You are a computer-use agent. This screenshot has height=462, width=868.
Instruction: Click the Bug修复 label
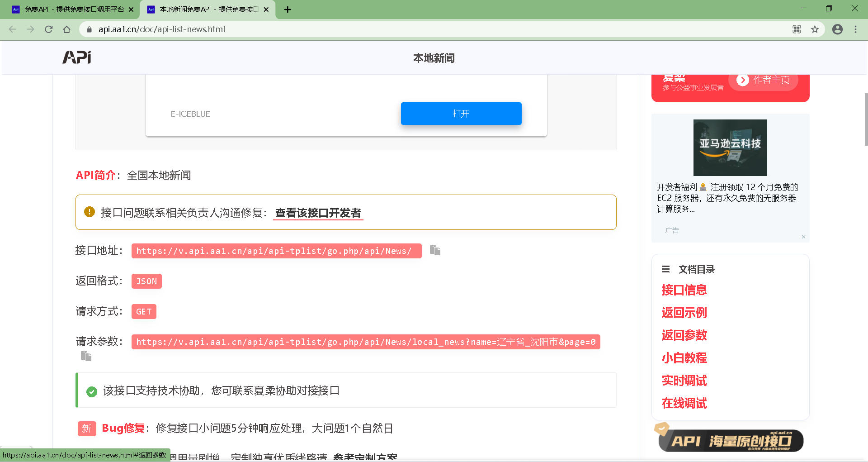click(x=123, y=428)
